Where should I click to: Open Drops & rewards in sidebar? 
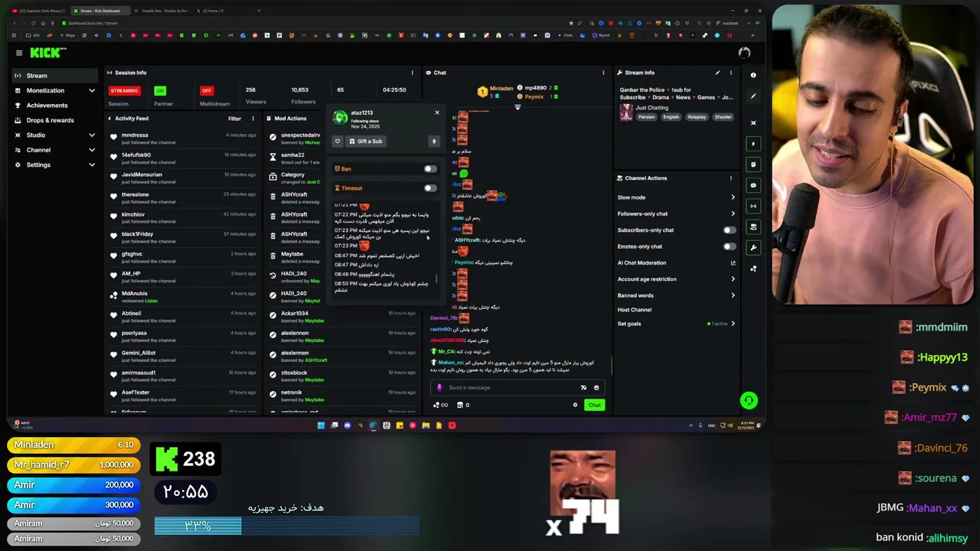(50, 120)
